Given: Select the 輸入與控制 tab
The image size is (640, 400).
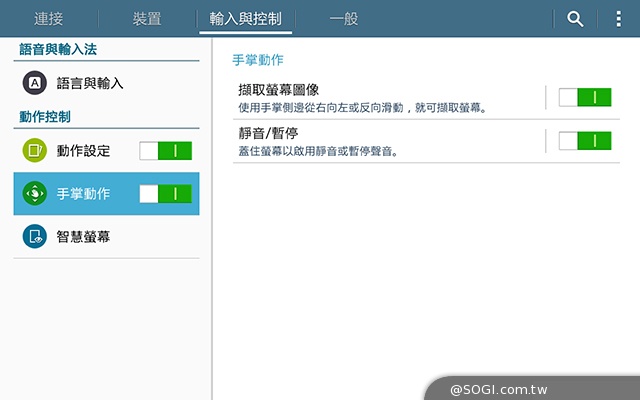Looking at the screenshot, I should 246,18.
